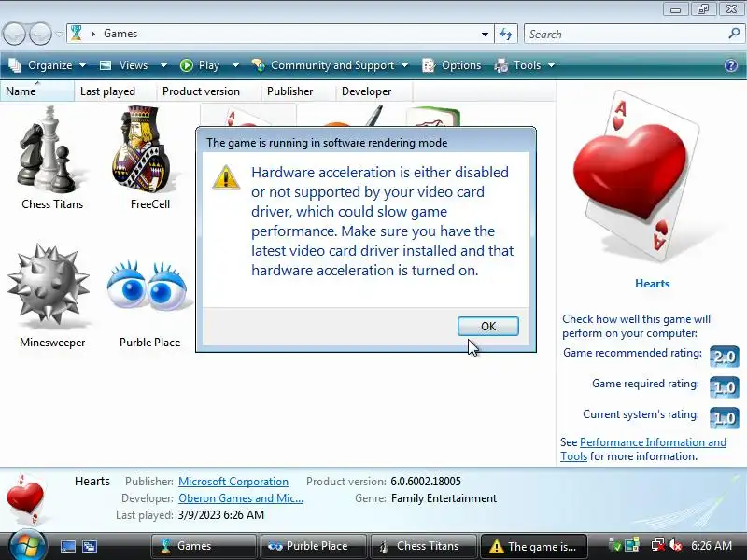
Task: Click the tray icon left of network icon
Action: [632, 546]
